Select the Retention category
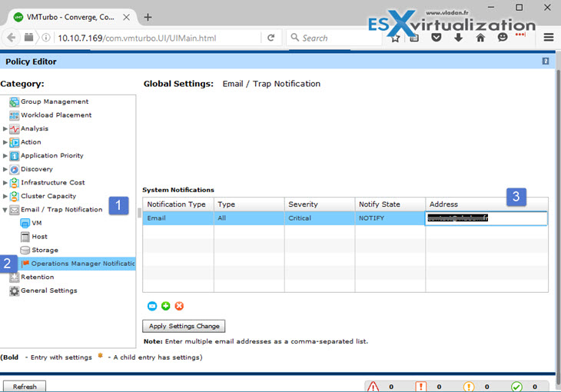Image resolution: width=561 pixels, height=392 pixels. tap(37, 277)
